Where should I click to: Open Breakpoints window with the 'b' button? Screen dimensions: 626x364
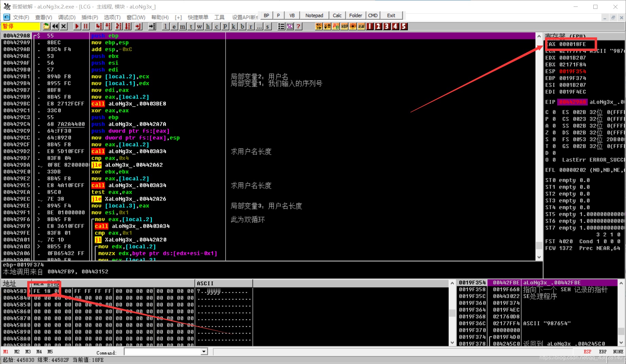[x=242, y=27]
